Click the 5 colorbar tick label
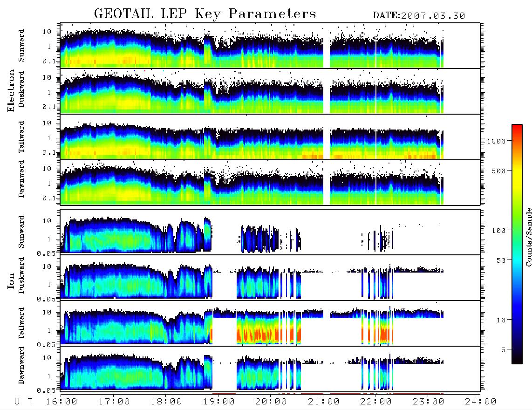The height and width of the screenshot is (410, 532). 504,349
